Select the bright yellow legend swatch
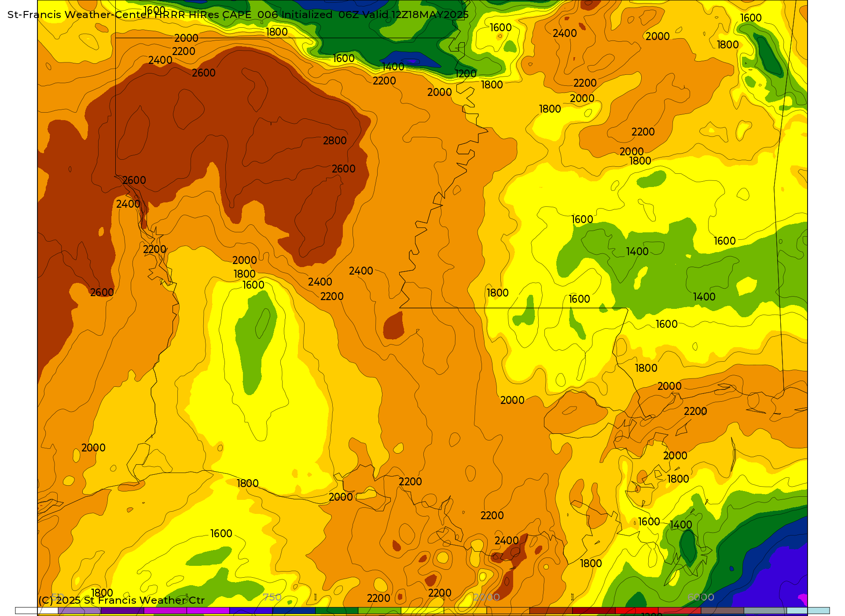The width and height of the screenshot is (845, 616). [x=422, y=611]
